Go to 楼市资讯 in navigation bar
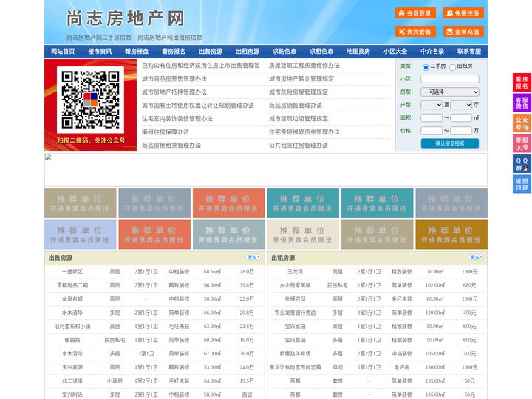 [x=100, y=51]
